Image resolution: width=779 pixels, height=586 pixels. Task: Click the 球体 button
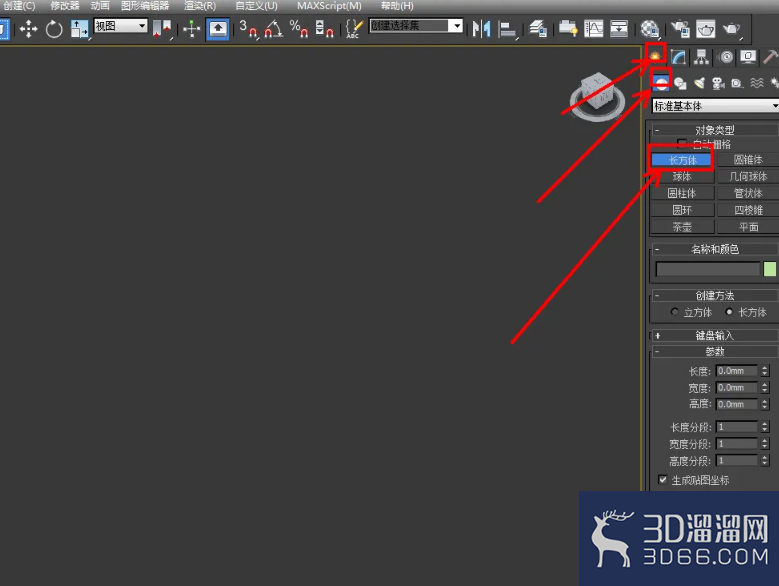click(x=682, y=176)
